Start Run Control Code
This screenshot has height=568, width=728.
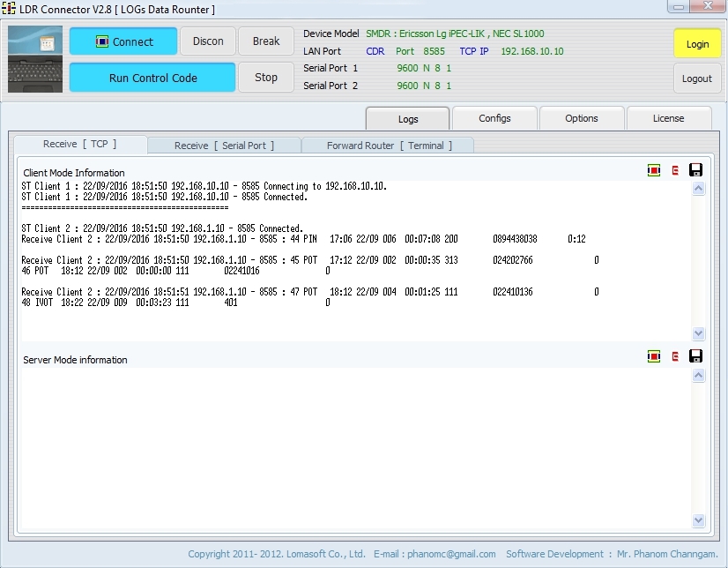click(x=152, y=78)
